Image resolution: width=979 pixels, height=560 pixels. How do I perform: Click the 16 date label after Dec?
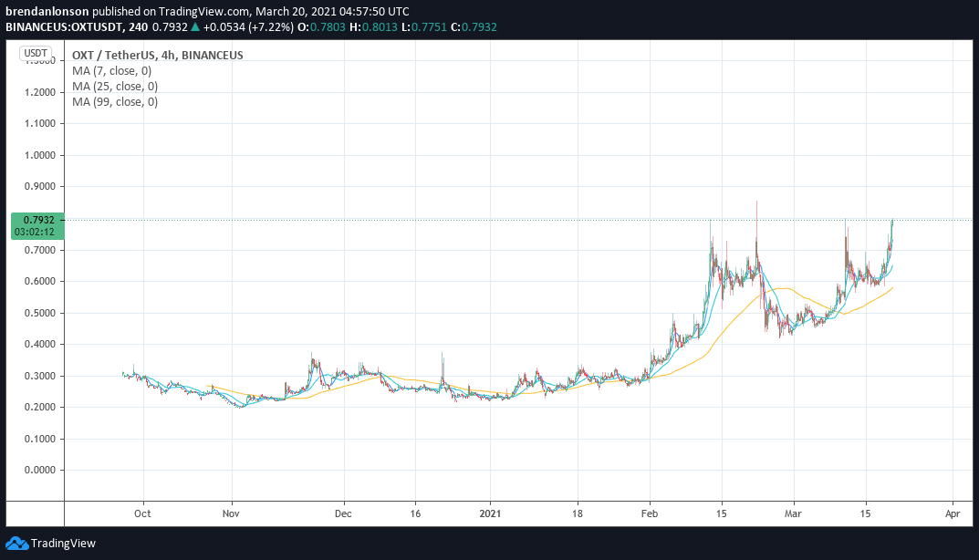[415, 513]
